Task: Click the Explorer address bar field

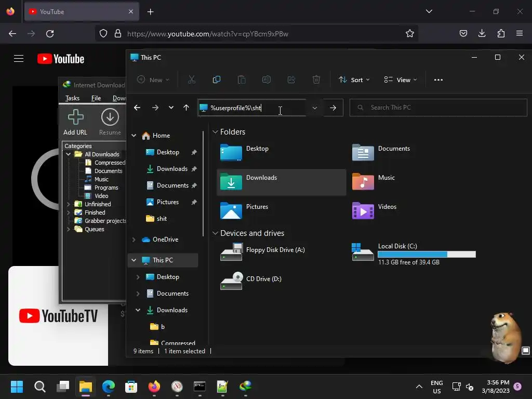Action: pos(252,108)
